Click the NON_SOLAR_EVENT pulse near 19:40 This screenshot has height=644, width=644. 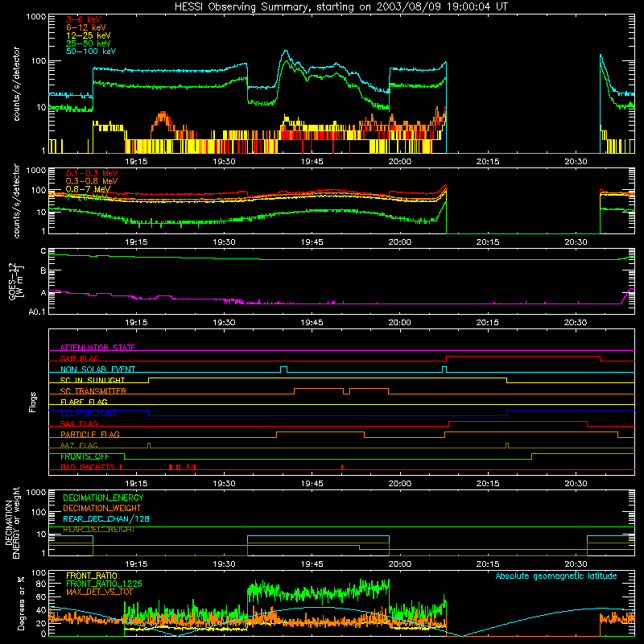coord(283,369)
